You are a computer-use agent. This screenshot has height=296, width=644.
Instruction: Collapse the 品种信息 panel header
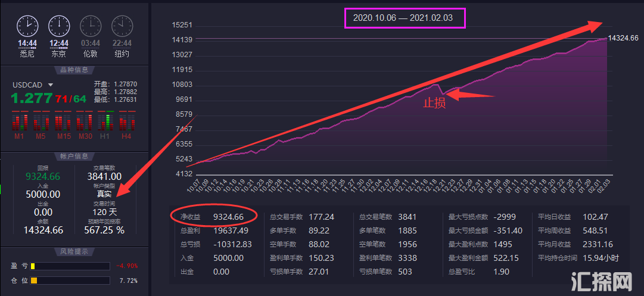tap(74, 70)
